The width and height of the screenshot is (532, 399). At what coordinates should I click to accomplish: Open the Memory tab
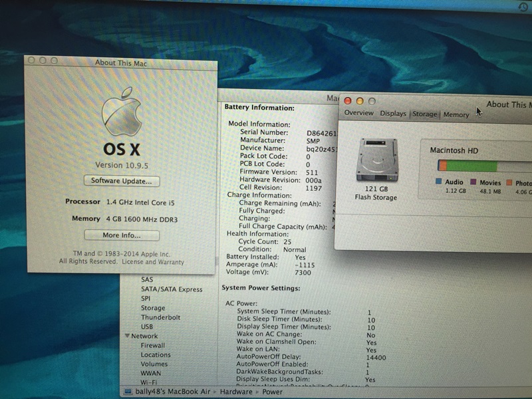click(456, 114)
